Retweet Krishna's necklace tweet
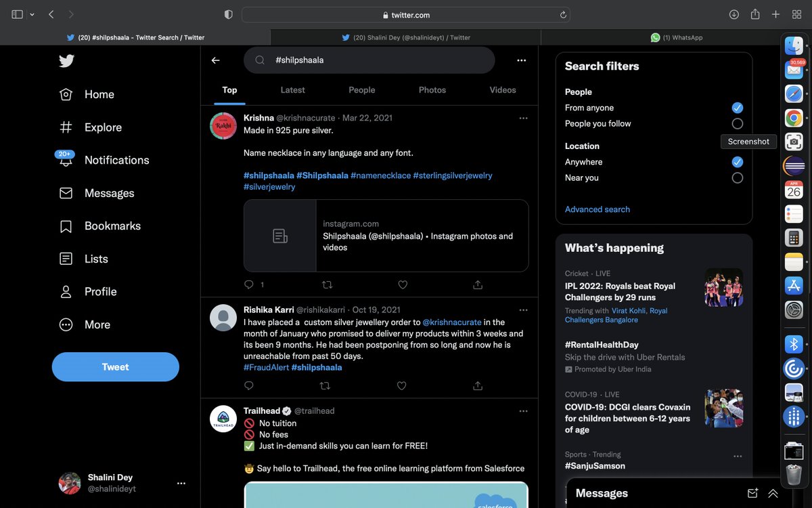 click(x=327, y=284)
